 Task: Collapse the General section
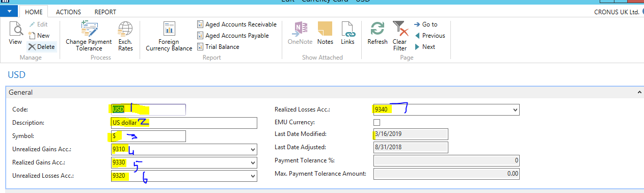click(639, 93)
